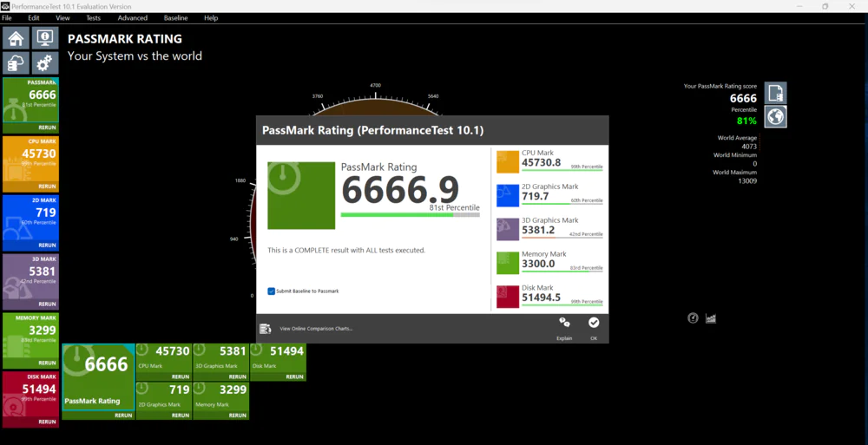This screenshot has height=445, width=868.
Task: Select the bottom 3D Graphics Mark tile
Action: click(220, 362)
